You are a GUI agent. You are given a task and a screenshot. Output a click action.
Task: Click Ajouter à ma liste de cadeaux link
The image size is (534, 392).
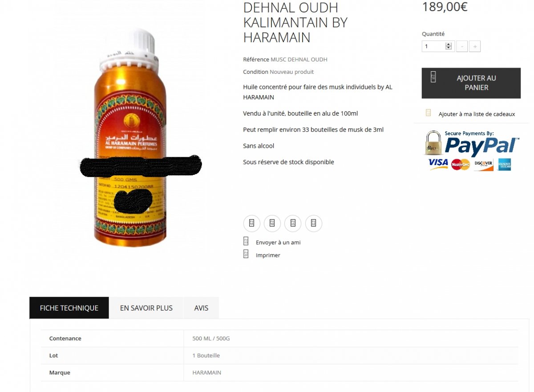477,114
